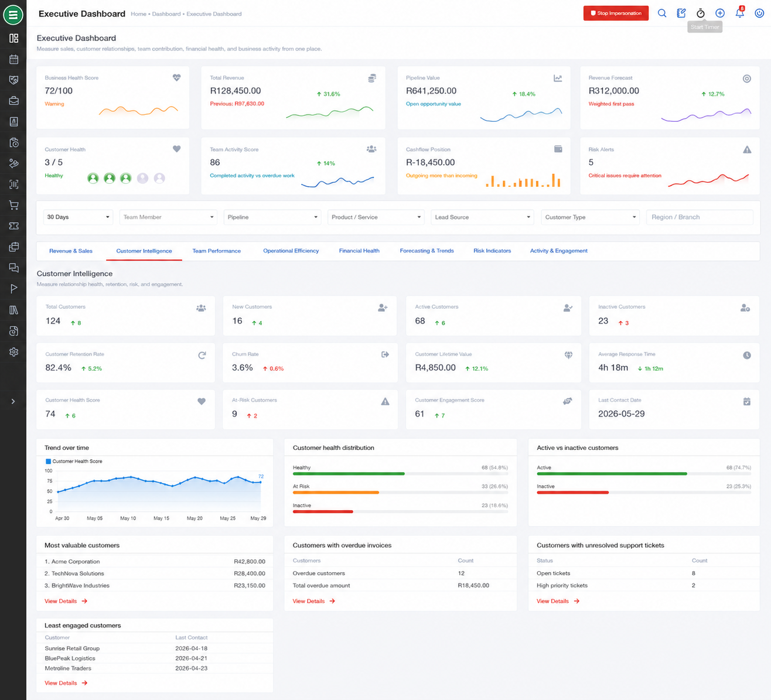Viewport: 771px width, 700px height.
Task: Open the handshake deals sidebar icon
Action: [13, 80]
